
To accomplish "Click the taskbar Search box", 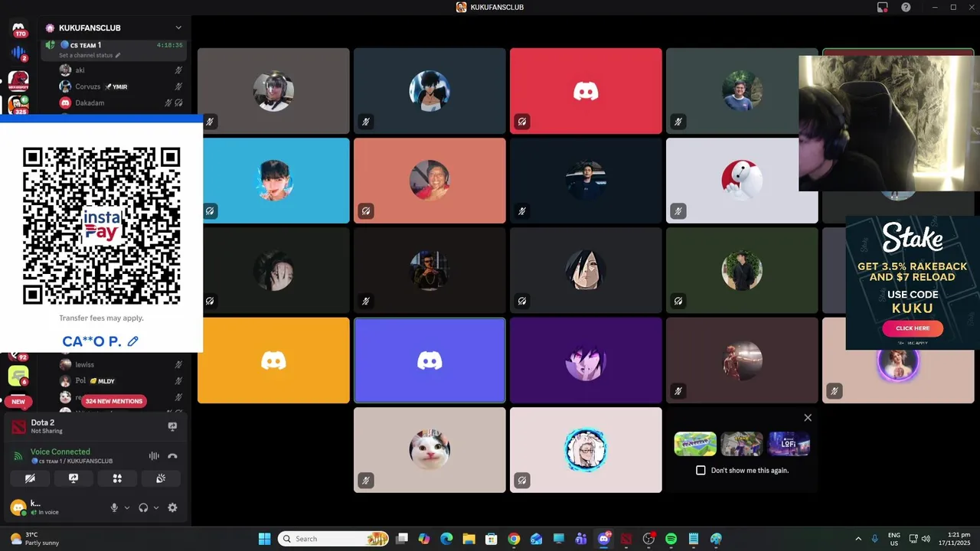I will coord(333,539).
